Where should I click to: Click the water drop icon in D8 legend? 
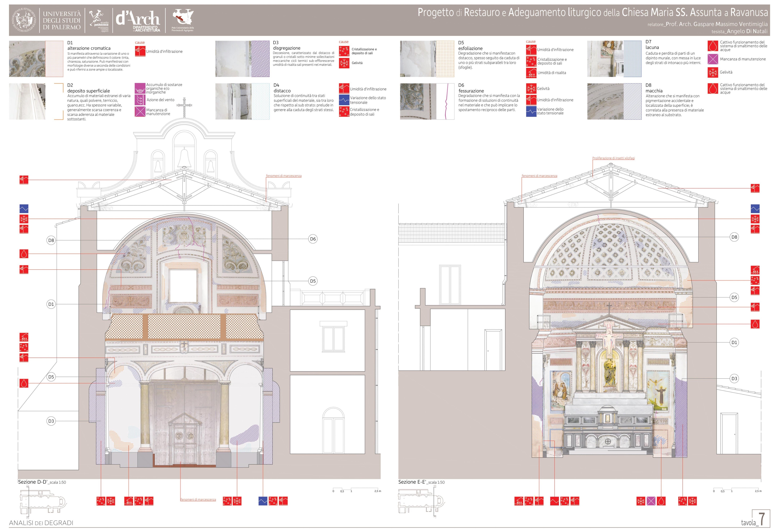(713, 89)
